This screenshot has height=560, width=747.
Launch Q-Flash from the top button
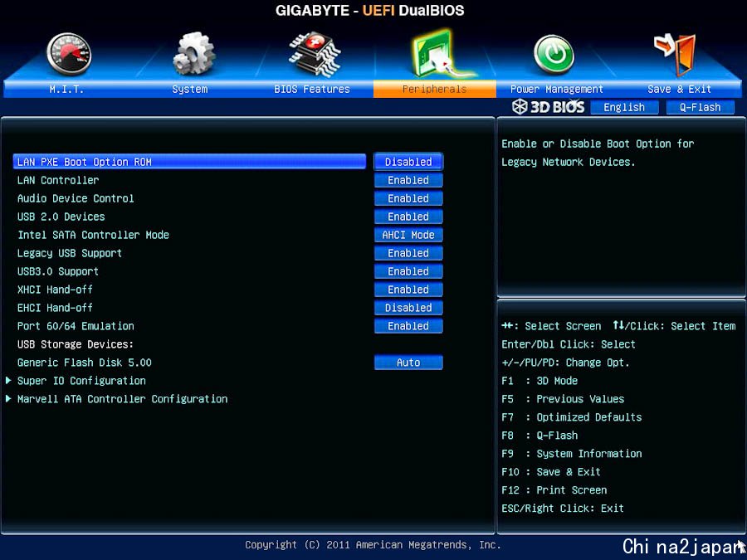coord(700,107)
